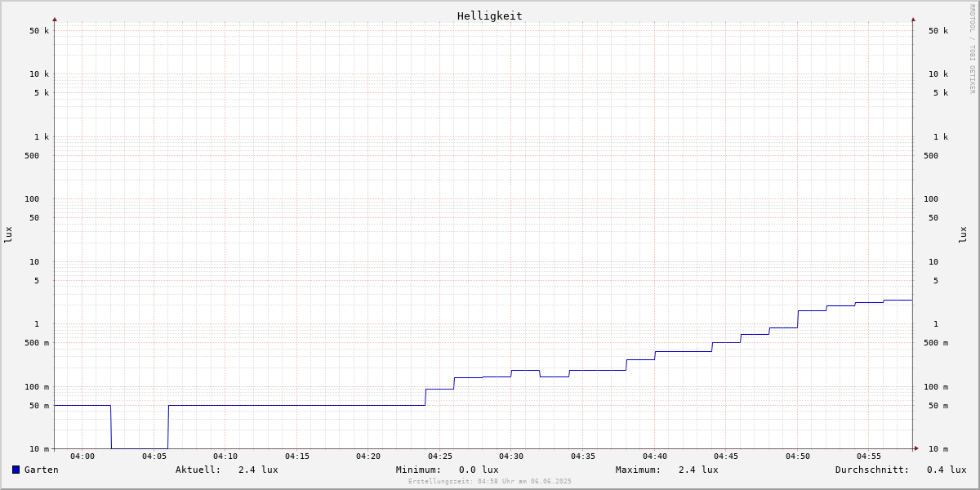The image size is (980, 490).
Task: Click the "500 m" label on the left y-axis
Action: click(x=37, y=343)
